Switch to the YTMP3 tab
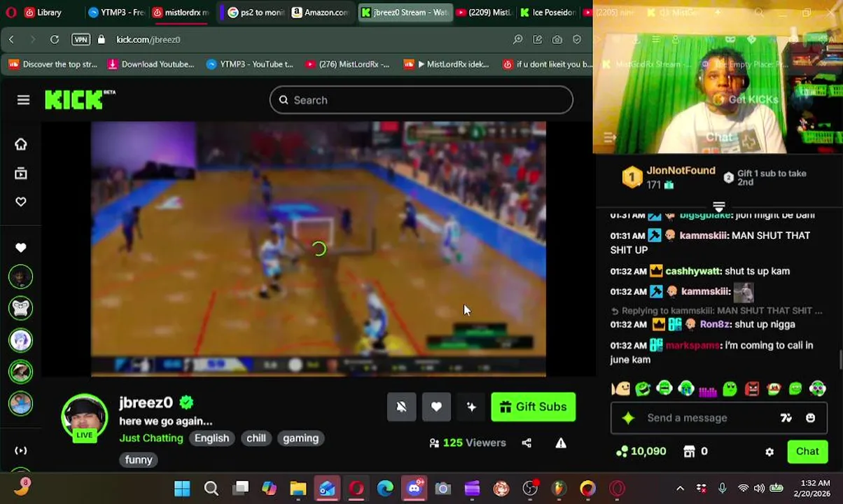The image size is (843, 504). coord(115,12)
